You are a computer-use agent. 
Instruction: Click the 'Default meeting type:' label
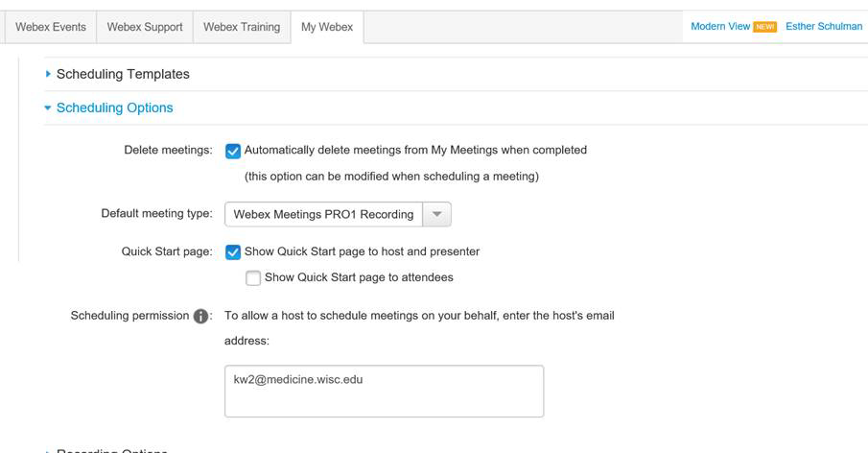[156, 214]
